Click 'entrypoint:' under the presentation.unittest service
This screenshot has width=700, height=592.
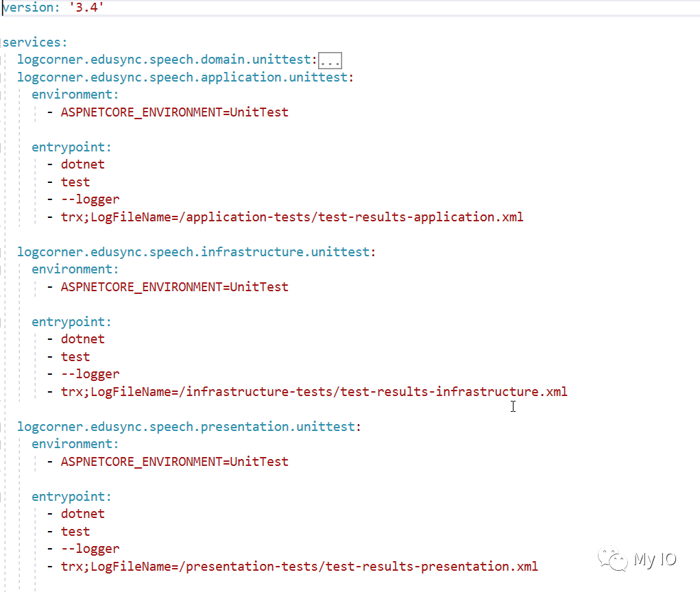[x=71, y=497]
